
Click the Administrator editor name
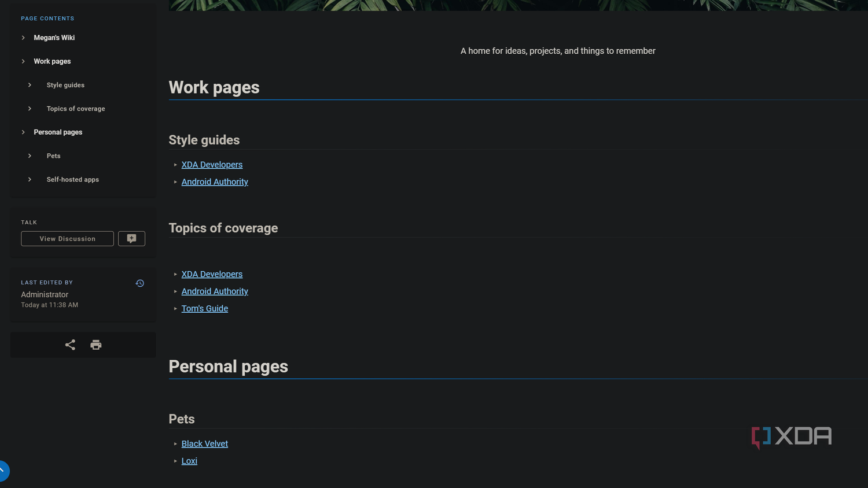pos(45,294)
